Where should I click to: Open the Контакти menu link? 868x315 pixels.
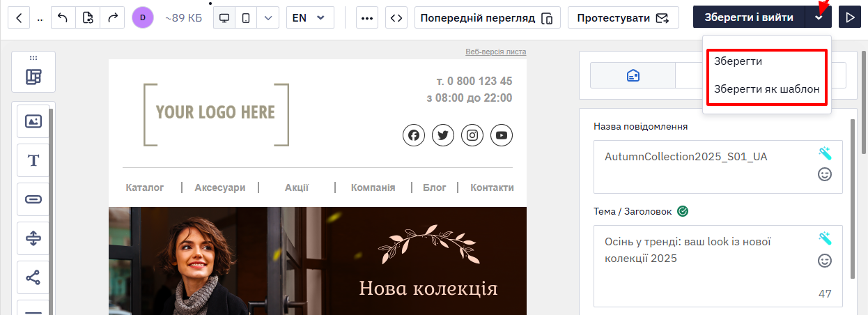492,187
